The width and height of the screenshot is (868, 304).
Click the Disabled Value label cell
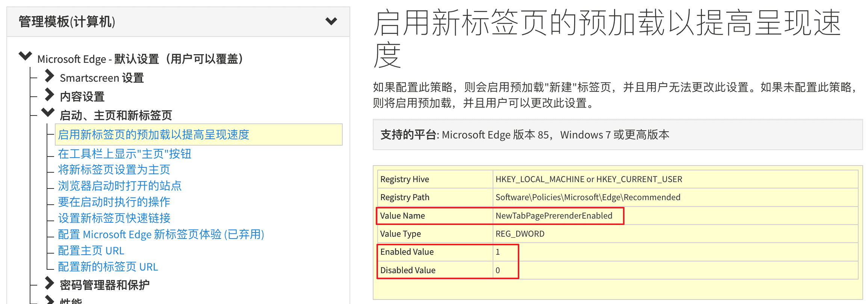click(435, 270)
